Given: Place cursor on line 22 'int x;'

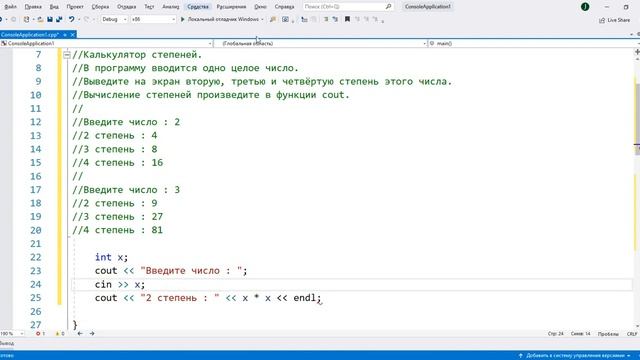Looking at the screenshot, I should (x=111, y=257).
